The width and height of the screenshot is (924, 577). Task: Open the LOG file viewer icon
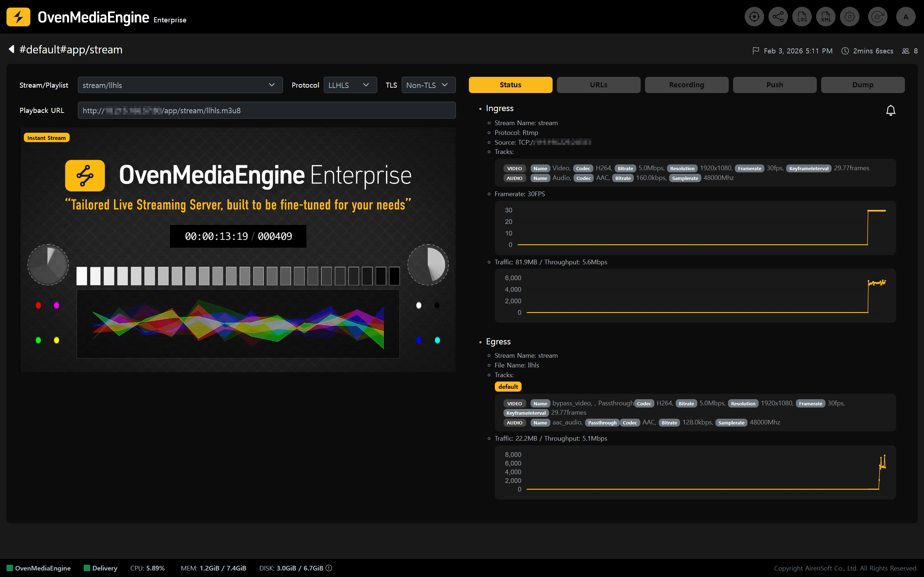coord(802,17)
